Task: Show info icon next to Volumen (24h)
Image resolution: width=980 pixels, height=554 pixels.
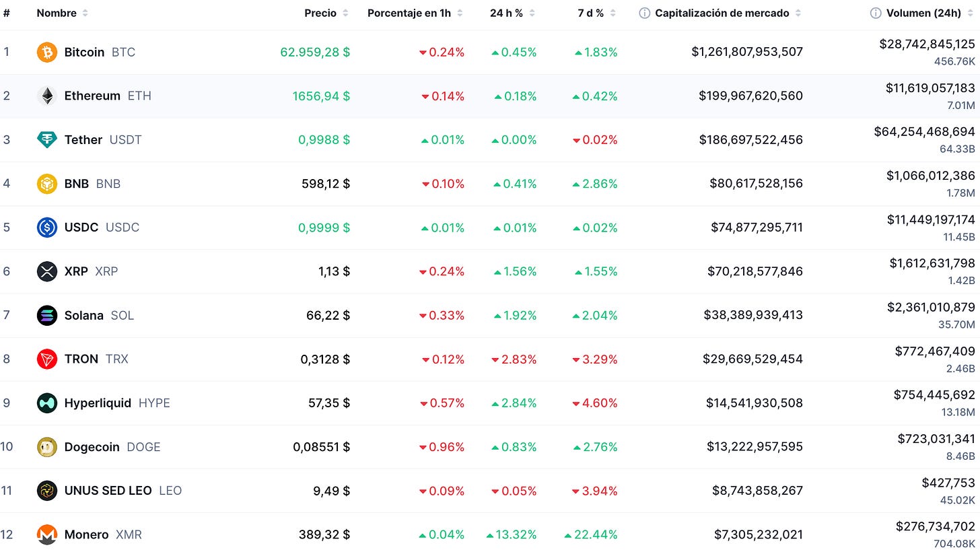Action: (x=876, y=13)
